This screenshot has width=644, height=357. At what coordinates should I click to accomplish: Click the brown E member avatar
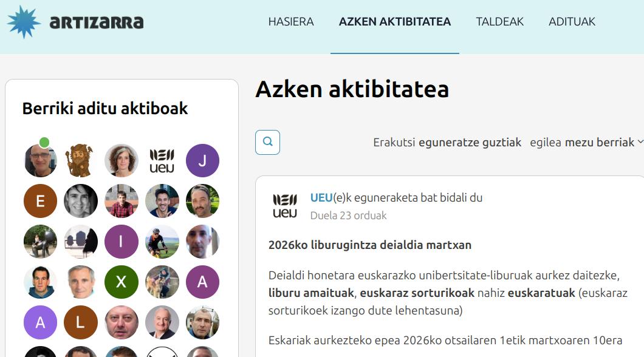click(40, 201)
